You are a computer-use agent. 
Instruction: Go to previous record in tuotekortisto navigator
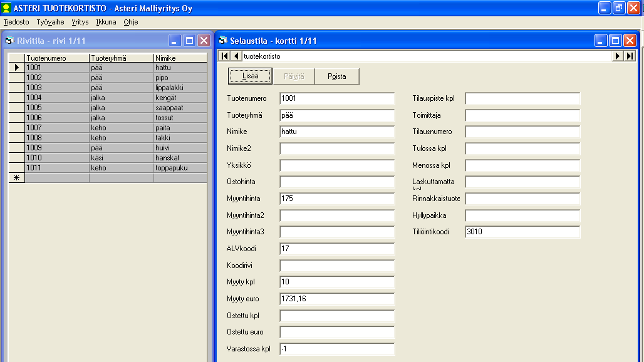click(236, 56)
